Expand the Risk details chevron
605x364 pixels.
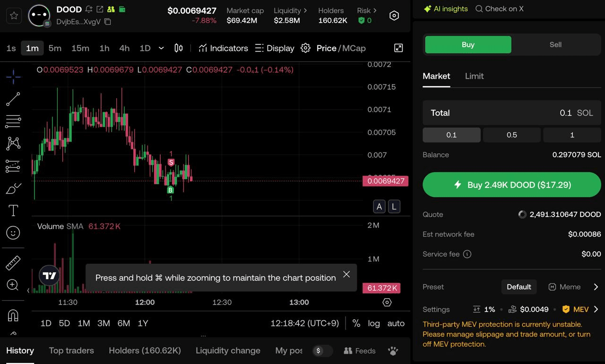(375, 10)
